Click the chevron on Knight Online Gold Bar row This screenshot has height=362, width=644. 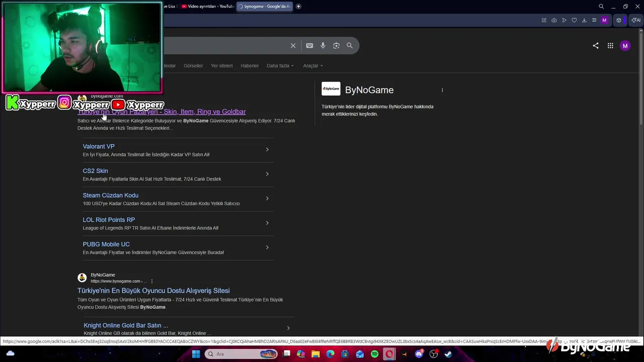288,328
